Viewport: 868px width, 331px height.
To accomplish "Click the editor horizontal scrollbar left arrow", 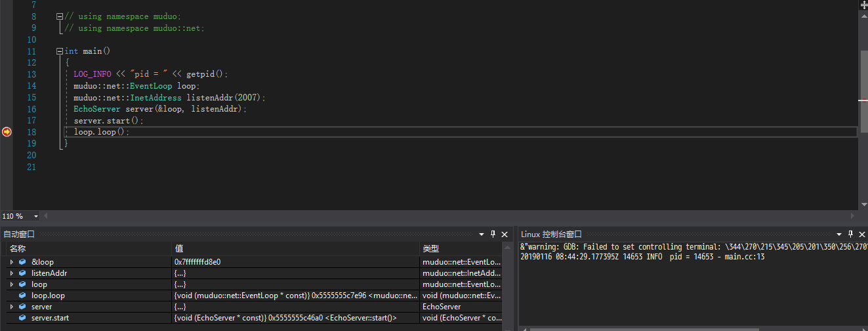I will click(47, 216).
